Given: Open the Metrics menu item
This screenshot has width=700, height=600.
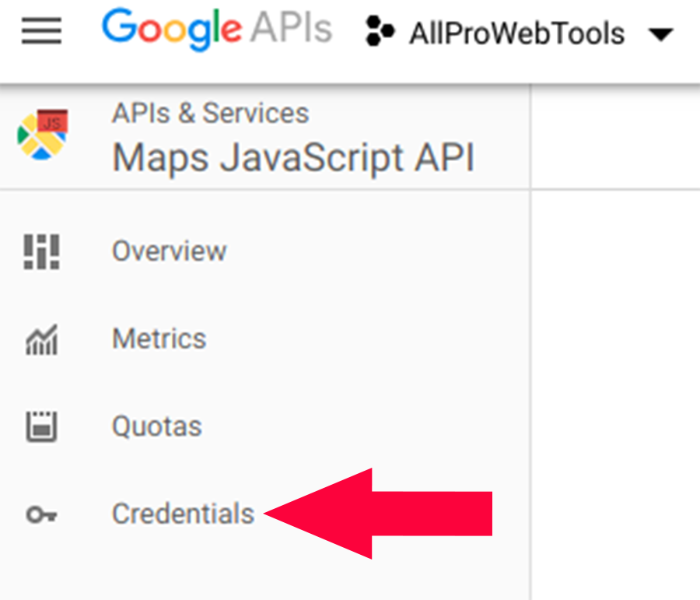Looking at the screenshot, I should pos(159,339).
